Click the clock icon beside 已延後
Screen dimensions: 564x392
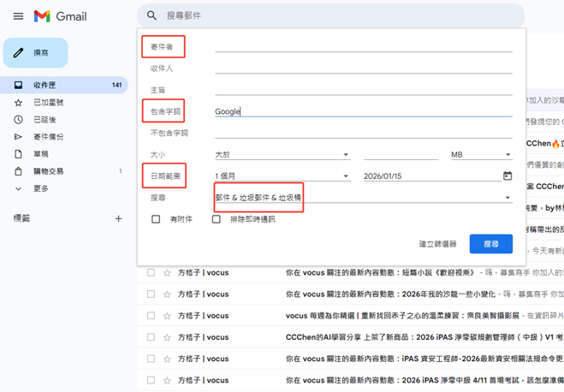coord(18,120)
